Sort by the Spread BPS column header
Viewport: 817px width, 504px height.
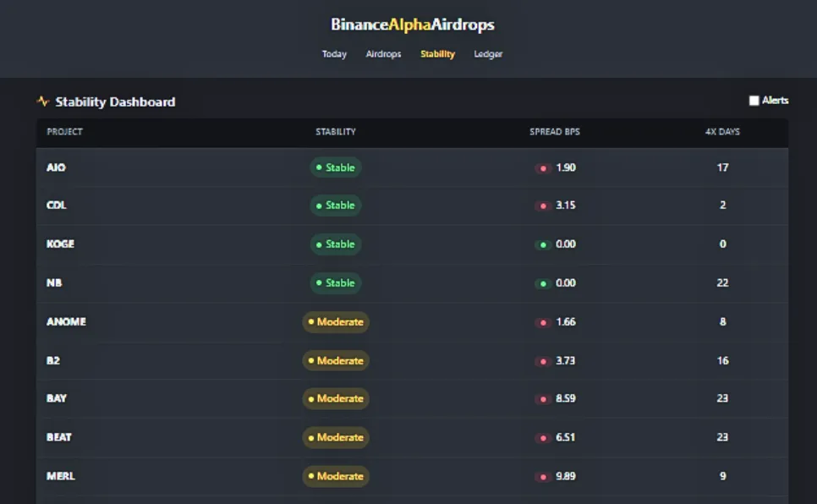[555, 132]
